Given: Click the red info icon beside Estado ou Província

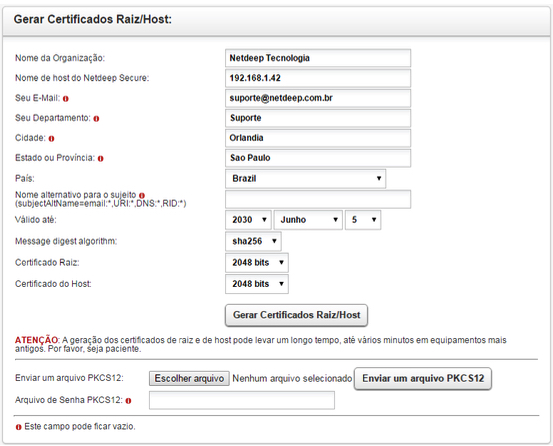Looking at the screenshot, I should [x=101, y=159].
